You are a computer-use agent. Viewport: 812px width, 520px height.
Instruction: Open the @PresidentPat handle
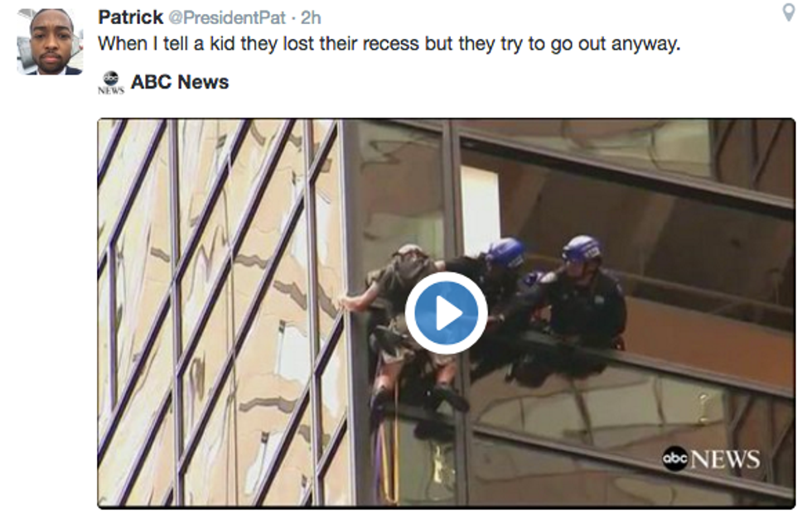pos(227,17)
